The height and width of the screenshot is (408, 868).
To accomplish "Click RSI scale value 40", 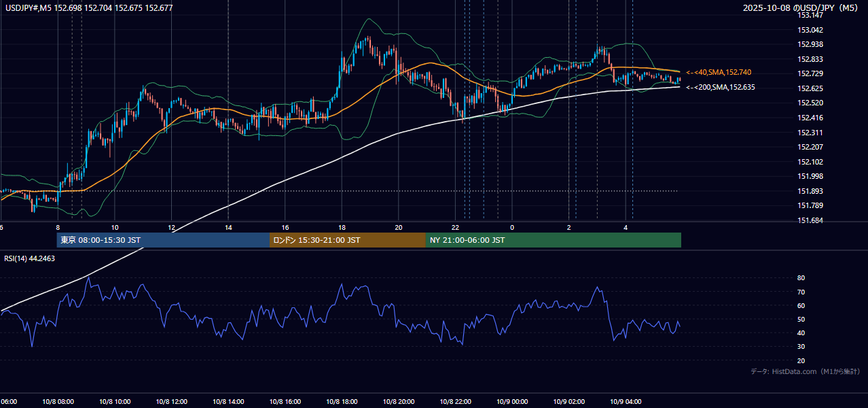I will (x=801, y=333).
